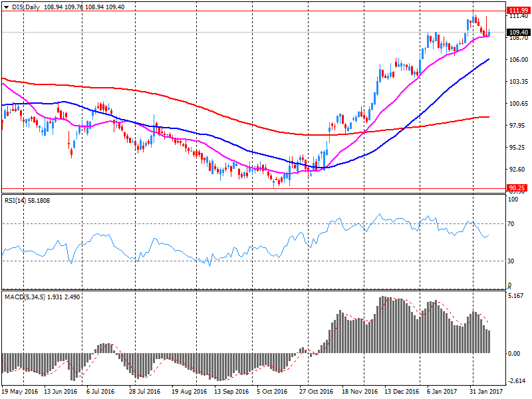Click the MACD 0.00 scale value
The height and width of the screenshot is (399, 532).
point(514,353)
